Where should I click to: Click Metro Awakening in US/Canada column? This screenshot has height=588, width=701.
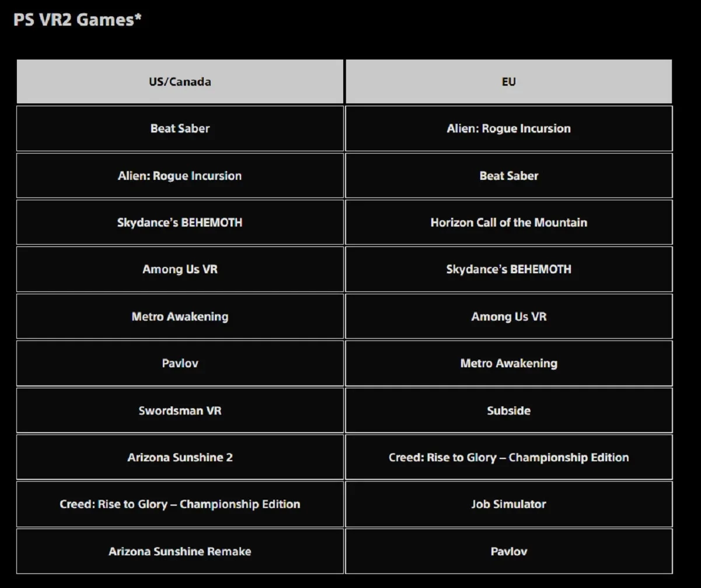click(x=180, y=316)
